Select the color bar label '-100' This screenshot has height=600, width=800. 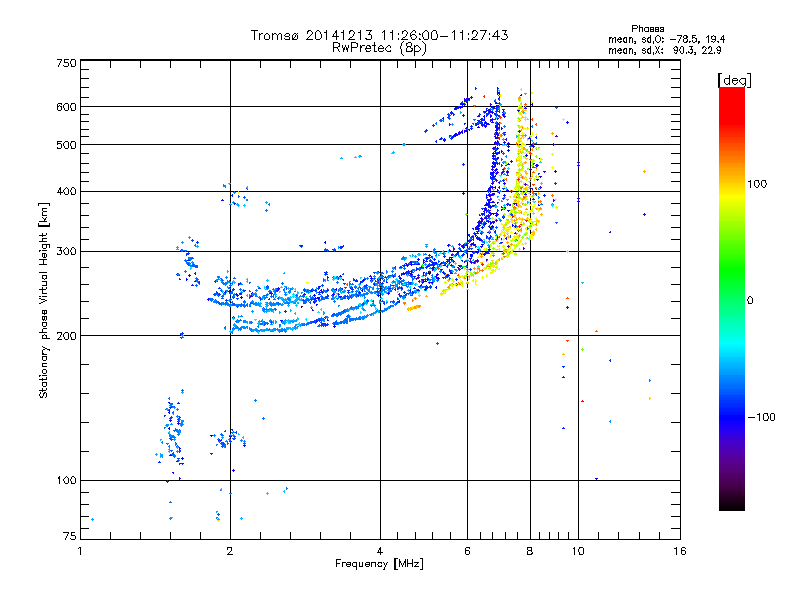click(x=762, y=417)
